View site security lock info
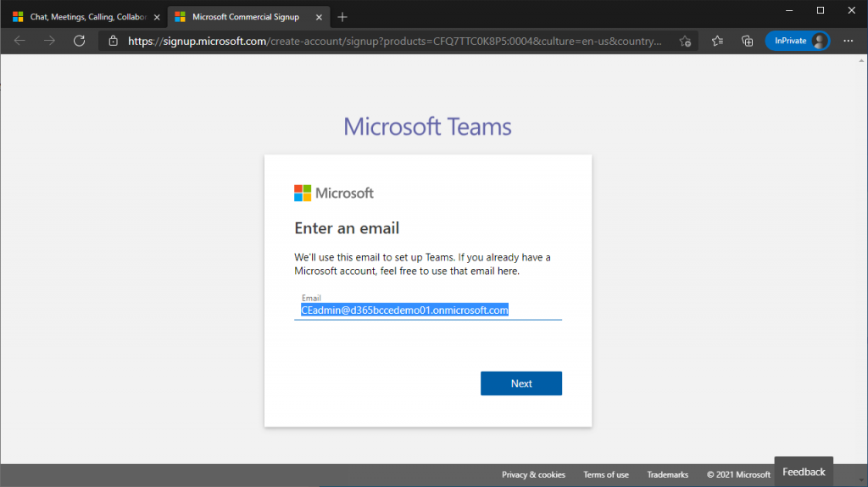The image size is (868, 487). (113, 41)
